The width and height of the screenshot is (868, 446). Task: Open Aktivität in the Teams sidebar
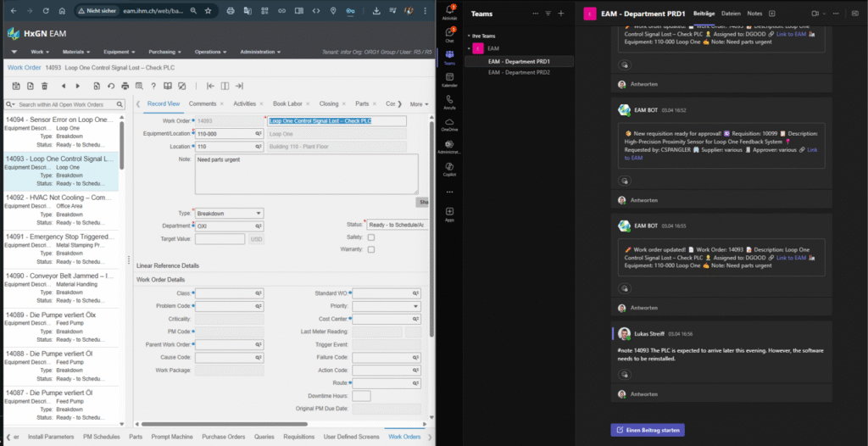[449, 12]
